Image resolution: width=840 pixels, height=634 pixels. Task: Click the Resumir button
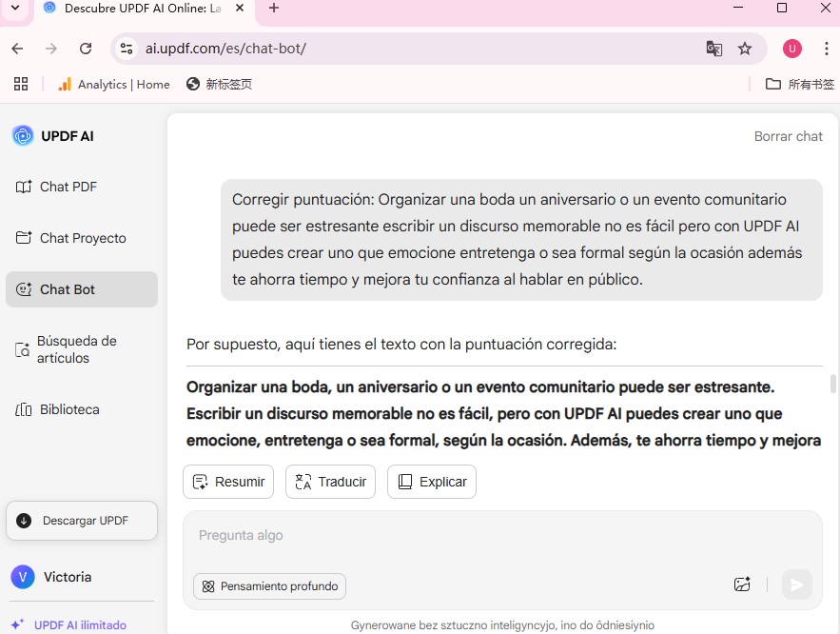click(228, 482)
